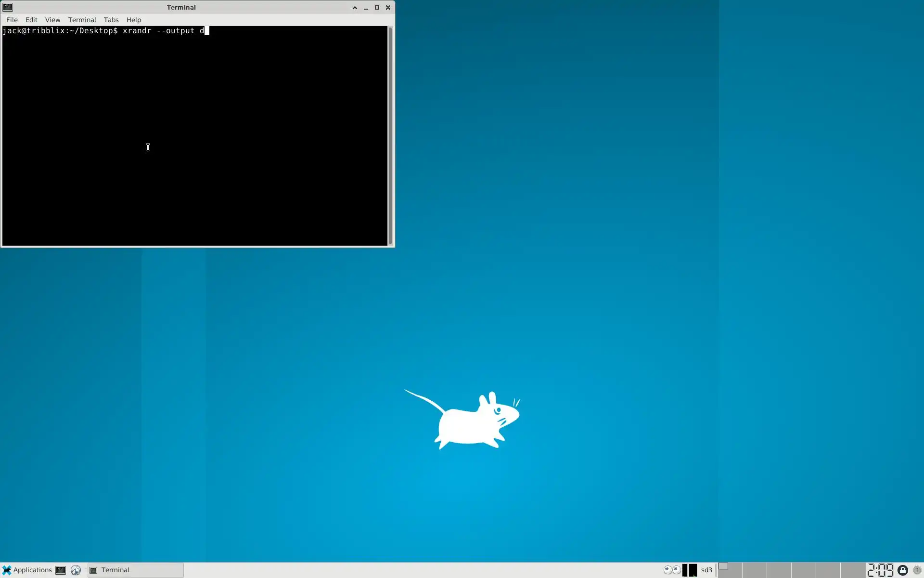Open the Help menu
The width and height of the screenshot is (924, 578).
click(x=133, y=20)
